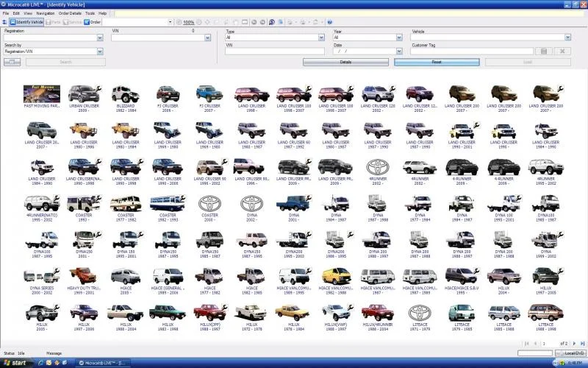Choose the Coaster 1993 bus icon

point(84,204)
